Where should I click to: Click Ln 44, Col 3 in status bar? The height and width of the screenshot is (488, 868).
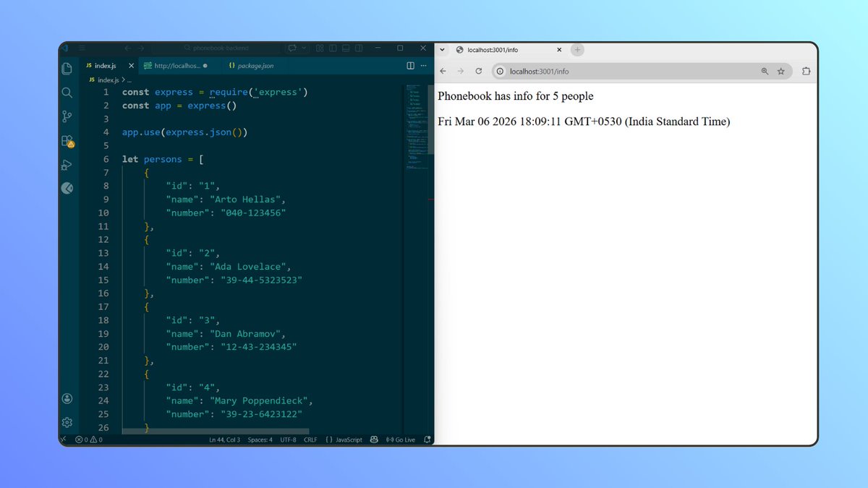tap(224, 440)
